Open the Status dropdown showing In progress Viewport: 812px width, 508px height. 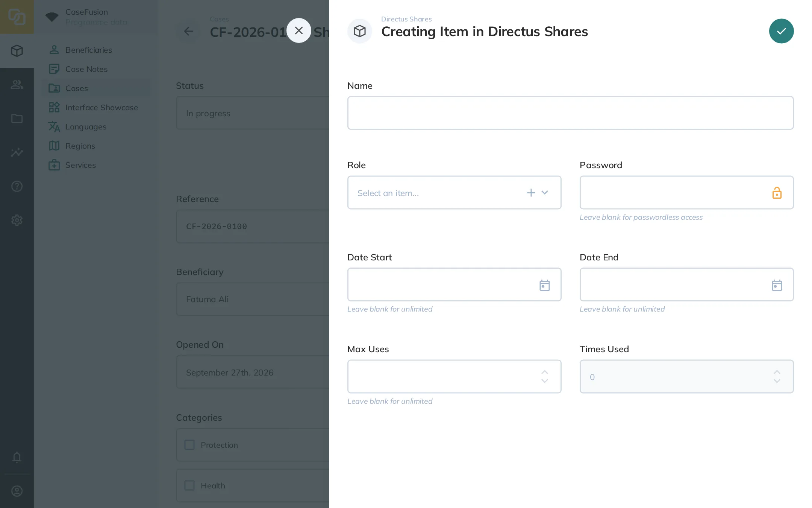[x=253, y=113]
